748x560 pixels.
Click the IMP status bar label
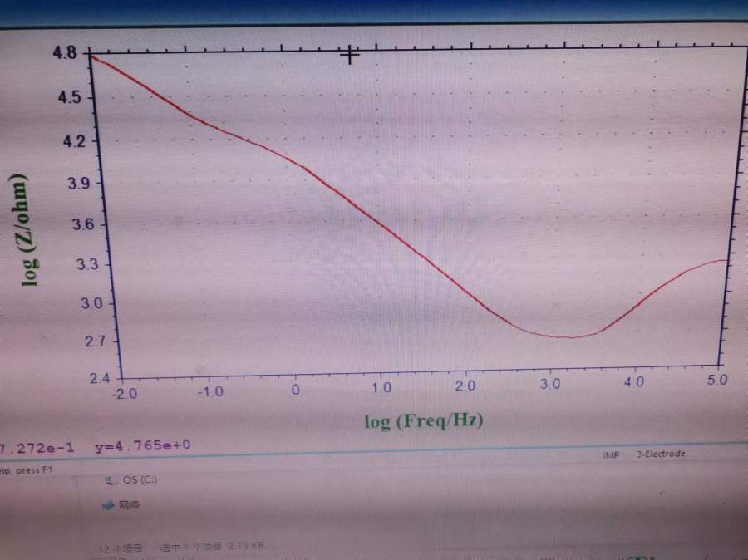click(x=611, y=455)
